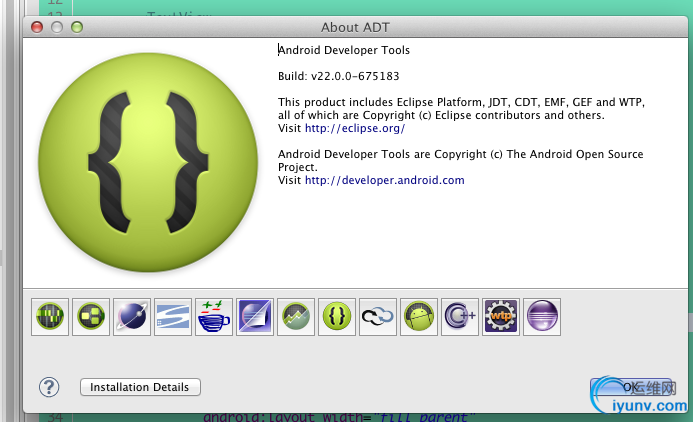The image size is (693, 422).
Task: Open the green Android robot feature icon
Action: click(x=419, y=316)
